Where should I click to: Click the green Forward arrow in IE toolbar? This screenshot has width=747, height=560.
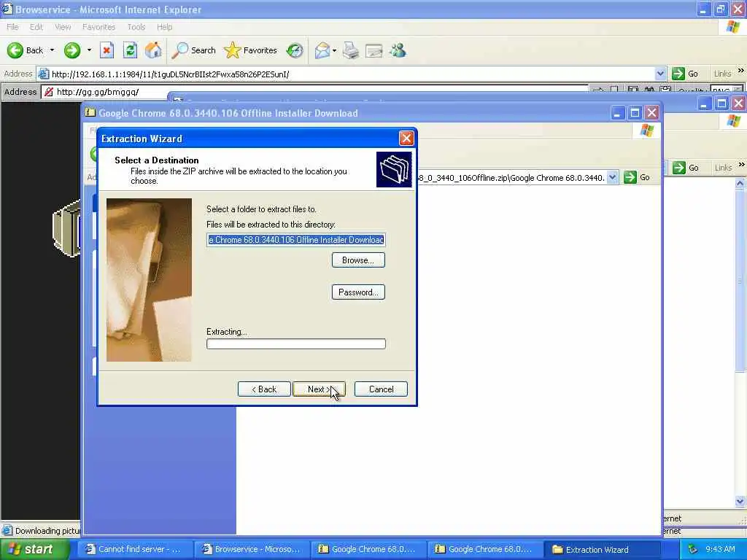pyautogui.click(x=72, y=50)
